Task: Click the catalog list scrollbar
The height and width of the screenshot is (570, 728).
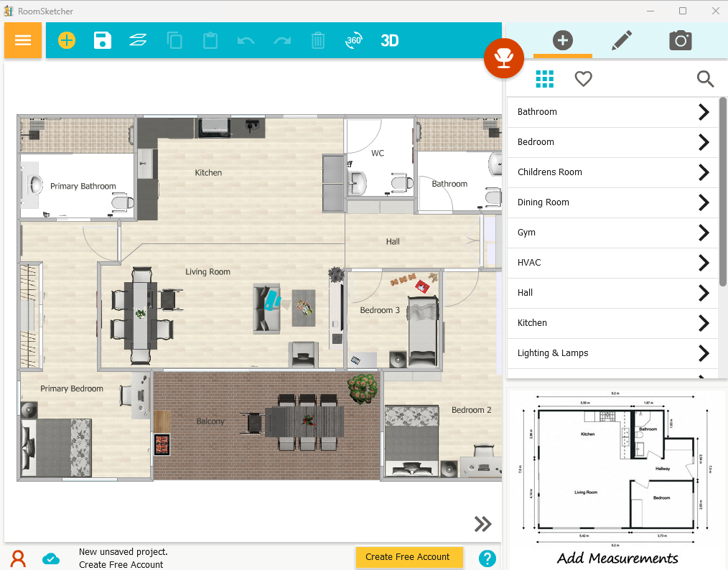Action: pos(722,191)
